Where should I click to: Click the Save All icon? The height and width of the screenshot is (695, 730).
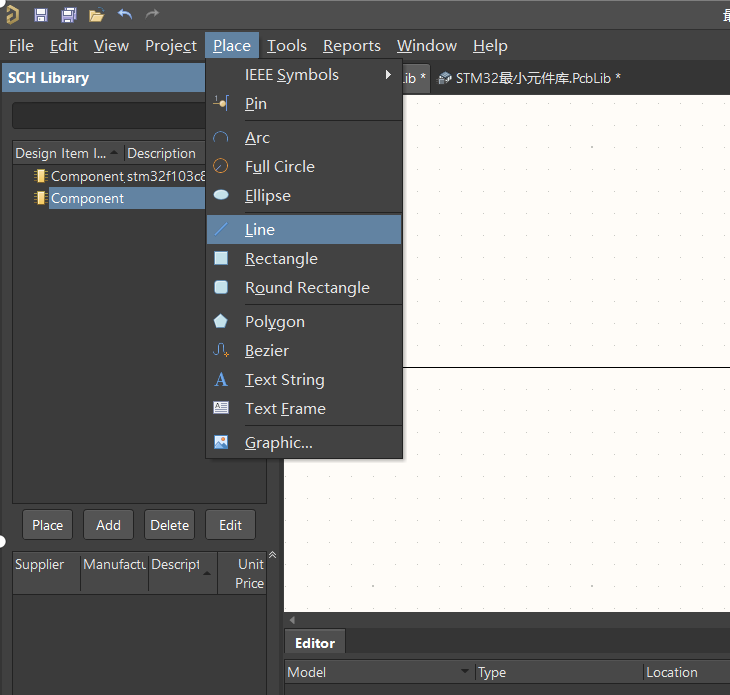pos(69,15)
